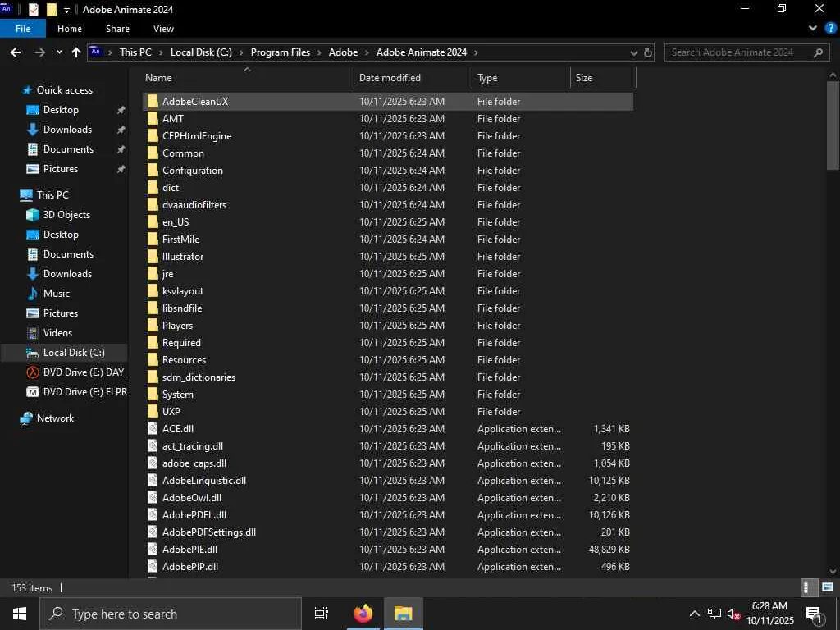Open the File menu

23,29
